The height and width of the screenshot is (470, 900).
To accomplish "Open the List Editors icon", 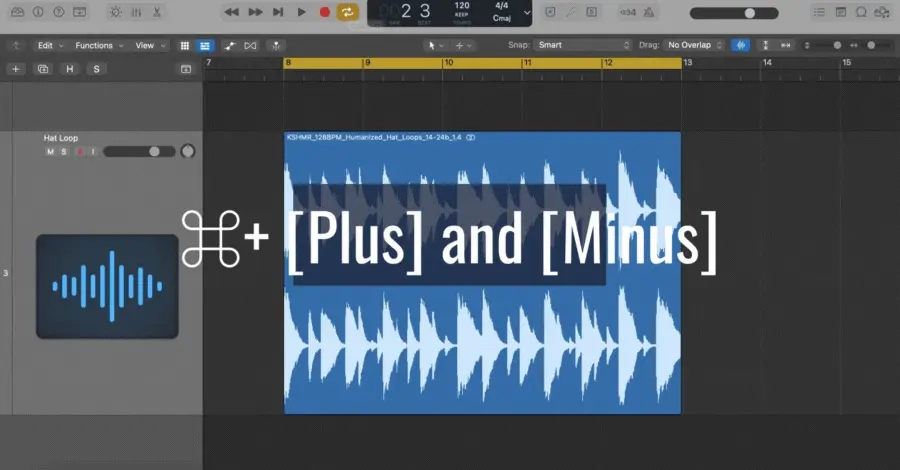I will 819,12.
